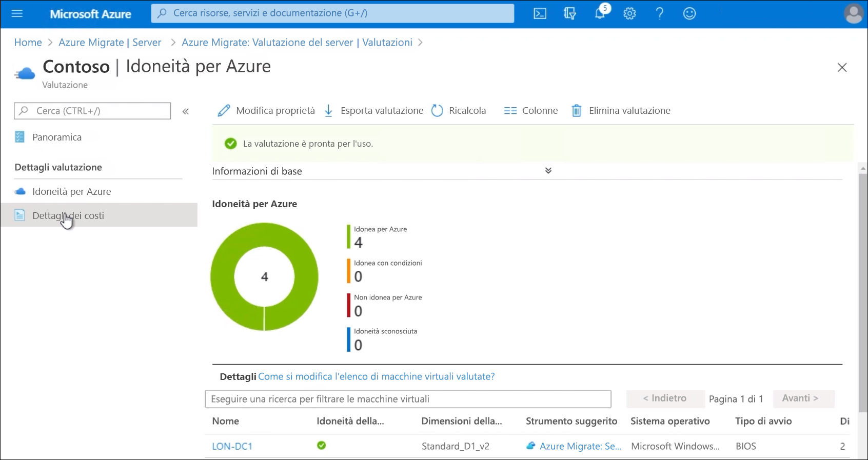This screenshot has height=460, width=868.
Task: Click the red Non idonea per Azure legend bar
Action: click(349, 305)
